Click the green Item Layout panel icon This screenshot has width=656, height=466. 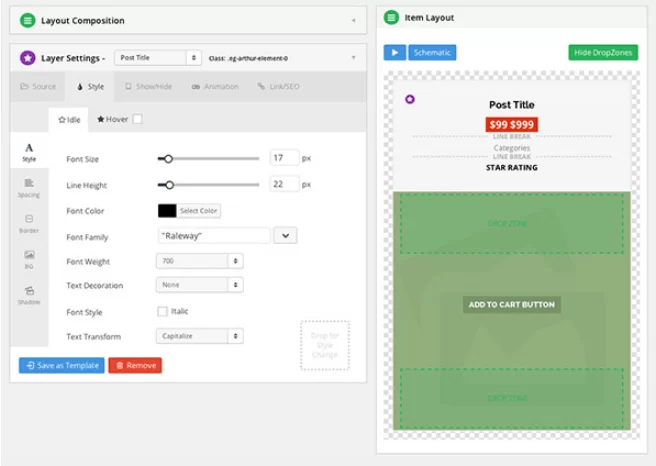click(392, 18)
